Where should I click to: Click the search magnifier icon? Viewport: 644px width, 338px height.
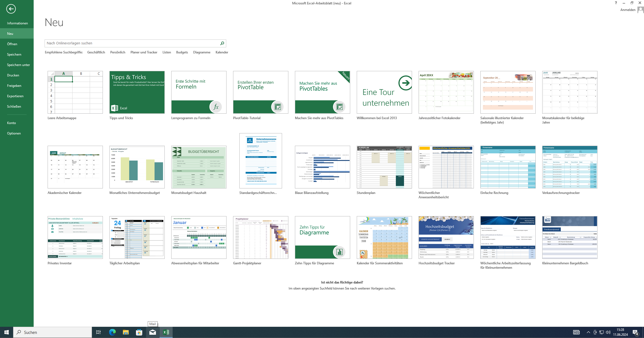222,43
